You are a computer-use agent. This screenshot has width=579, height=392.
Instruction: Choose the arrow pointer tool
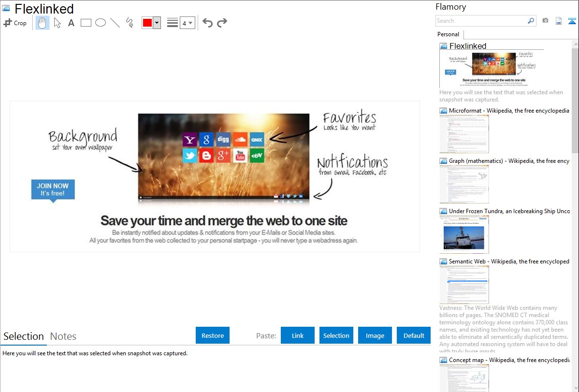coord(57,23)
